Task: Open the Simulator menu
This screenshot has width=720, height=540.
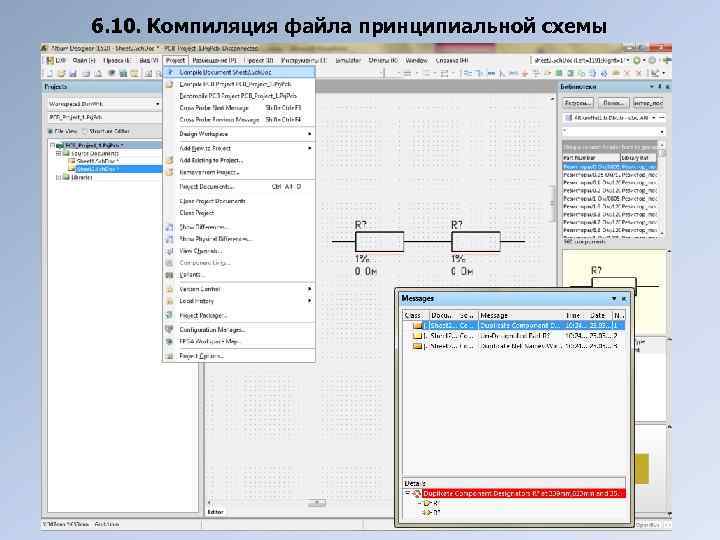Action: tap(348, 60)
